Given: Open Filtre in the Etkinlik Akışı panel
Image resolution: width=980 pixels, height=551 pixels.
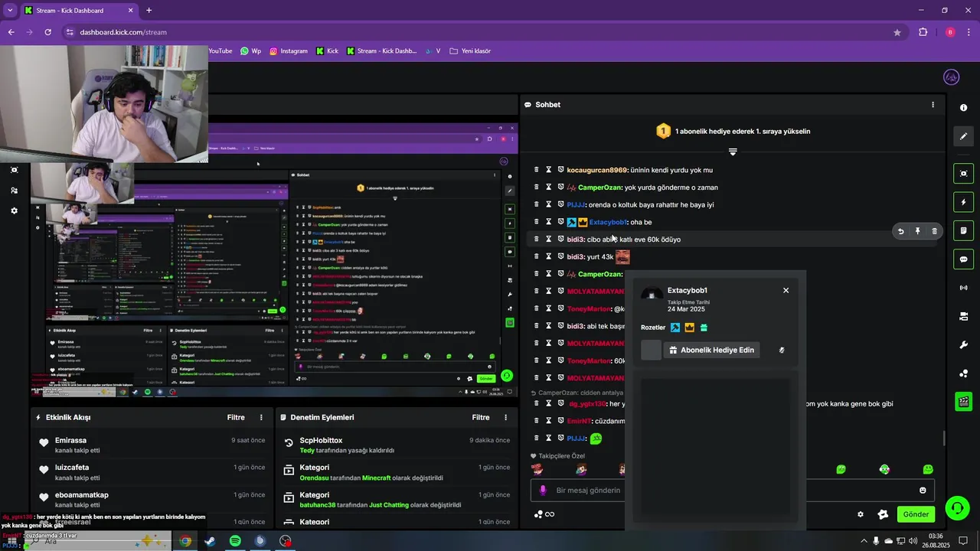Looking at the screenshot, I should point(236,418).
